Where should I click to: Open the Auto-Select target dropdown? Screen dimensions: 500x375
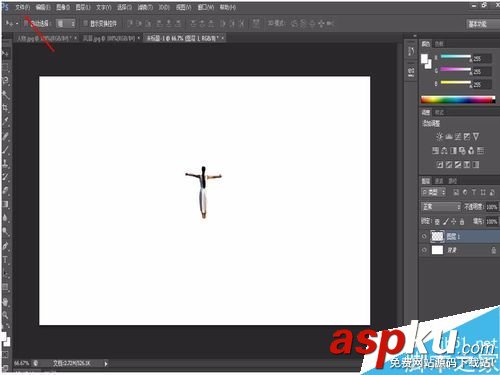click(x=66, y=23)
